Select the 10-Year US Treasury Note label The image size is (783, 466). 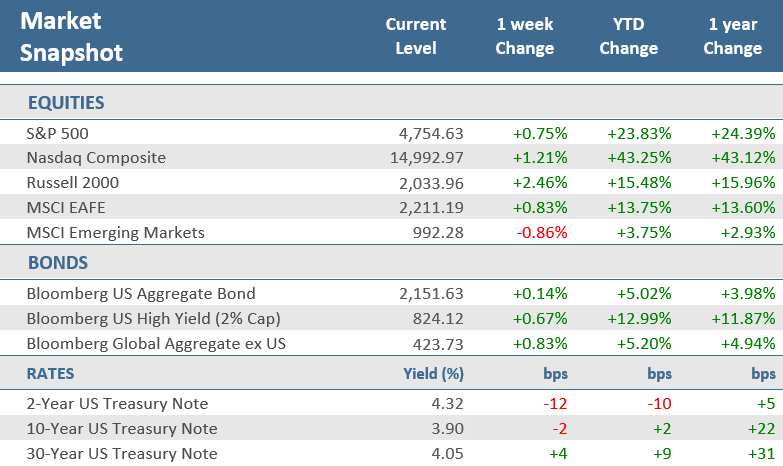[122, 429]
